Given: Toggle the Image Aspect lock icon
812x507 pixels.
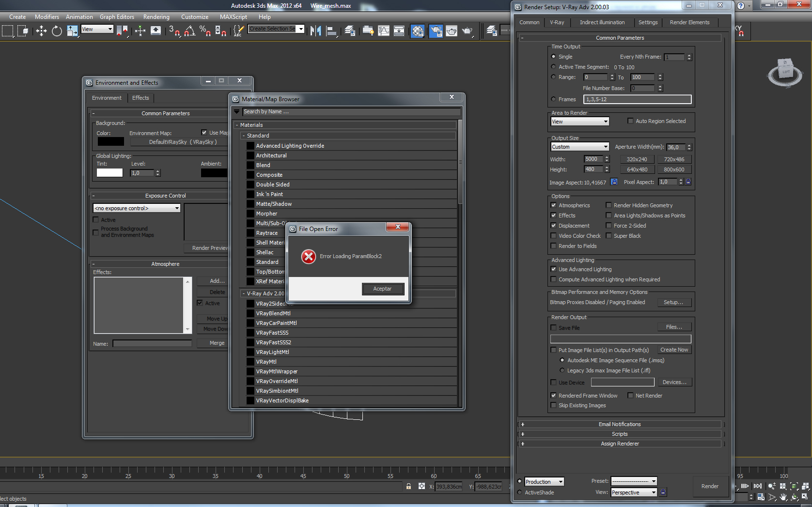Looking at the screenshot, I should pyautogui.click(x=614, y=182).
